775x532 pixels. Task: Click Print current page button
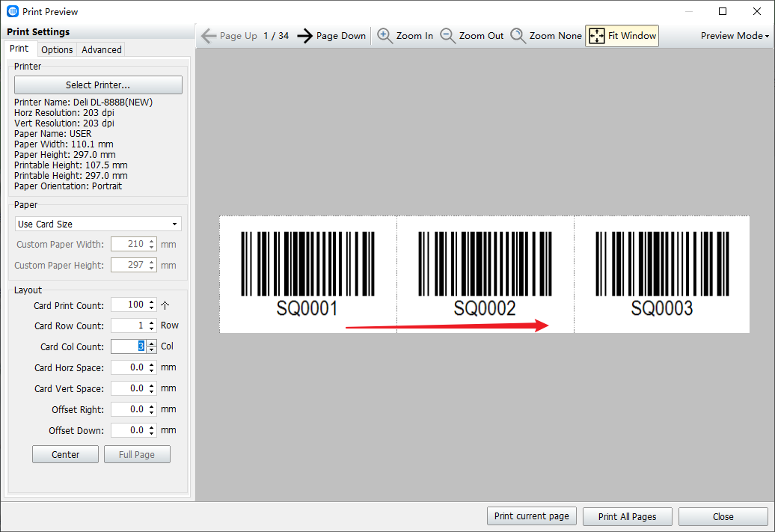pyautogui.click(x=531, y=516)
